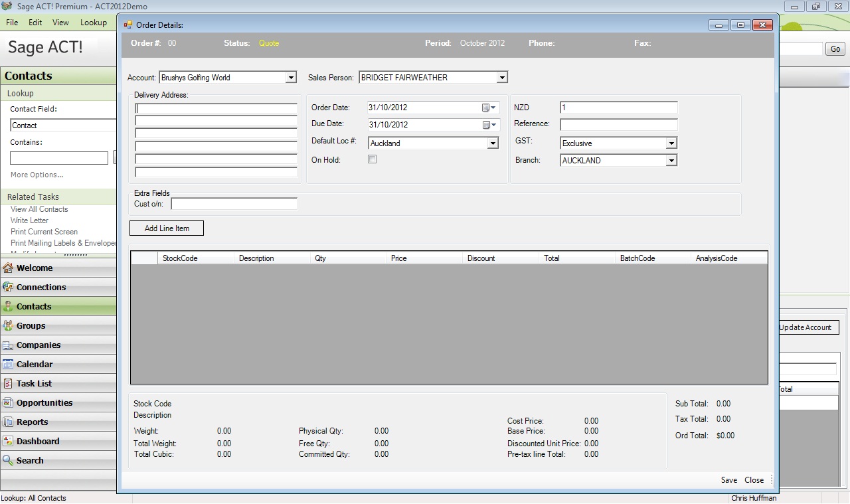Image resolution: width=850 pixels, height=504 pixels.
Task: Click the Go button
Action: click(835, 49)
